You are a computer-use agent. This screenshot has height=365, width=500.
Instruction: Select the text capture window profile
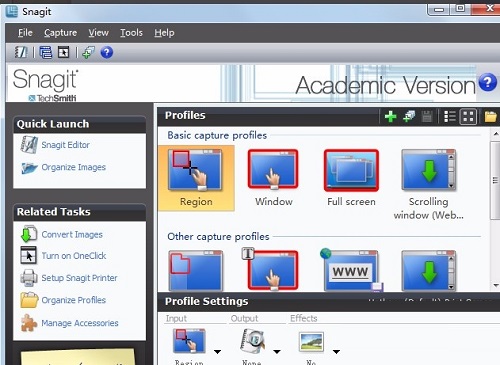click(271, 270)
